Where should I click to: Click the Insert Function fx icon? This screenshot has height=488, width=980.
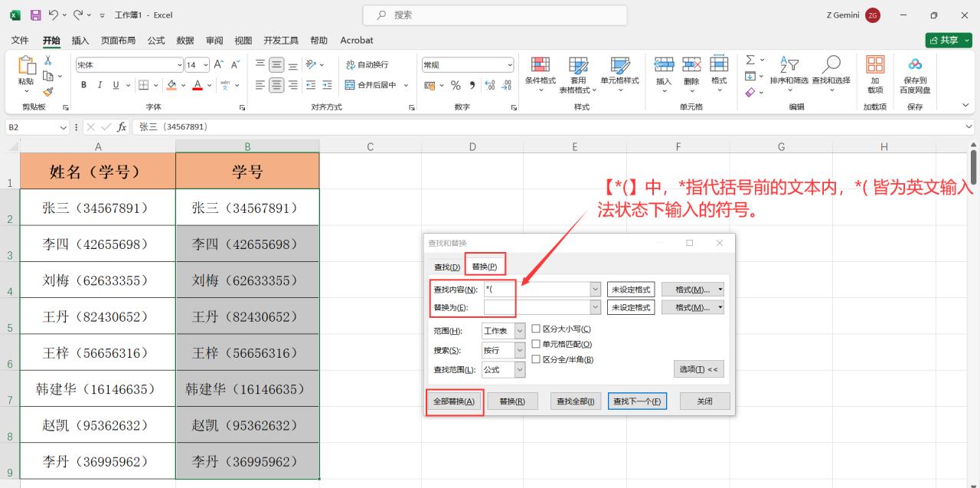[x=122, y=127]
